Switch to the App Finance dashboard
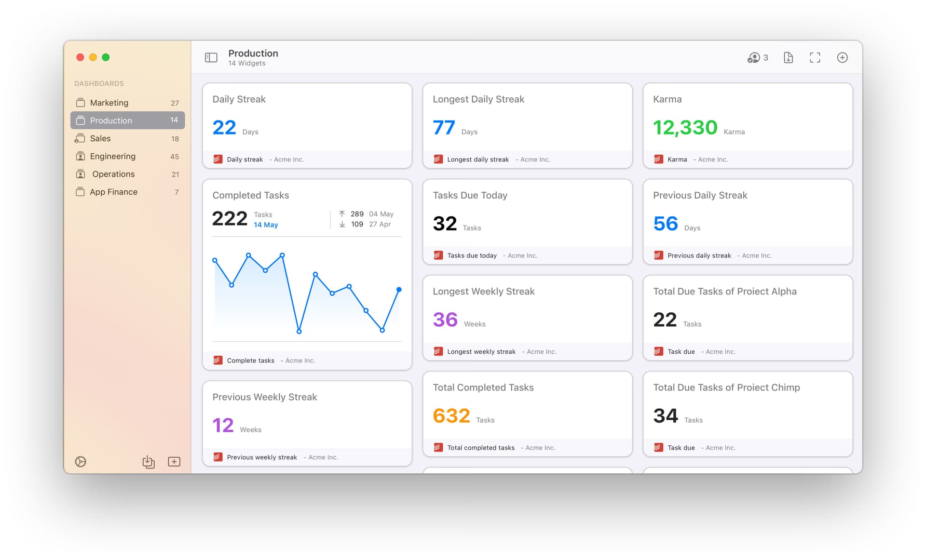926x560 pixels. pyautogui.click(x=127, y=192)
